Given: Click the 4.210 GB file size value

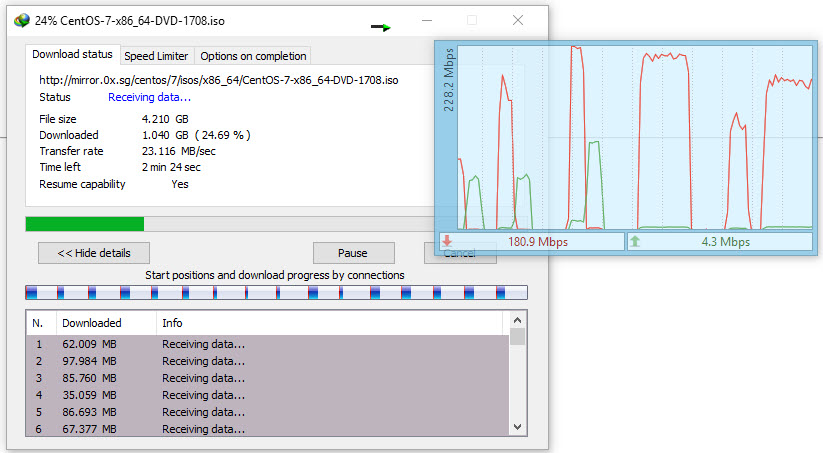Looking at the screenshot, I should 165,119.
